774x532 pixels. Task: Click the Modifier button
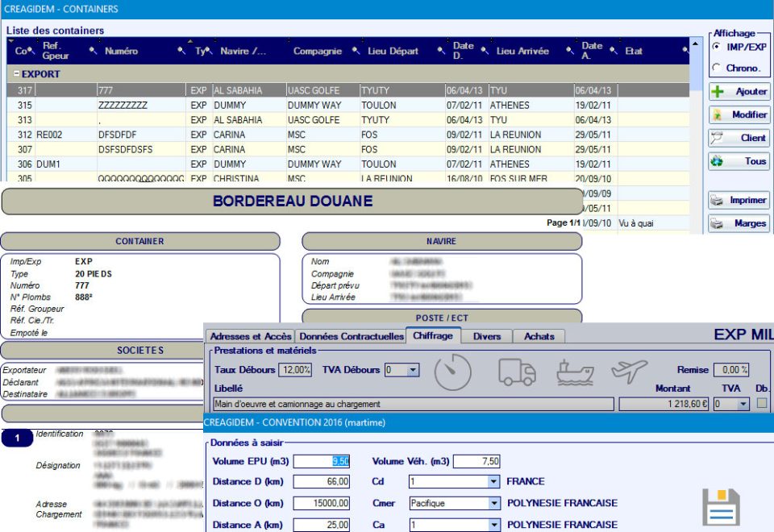tap(739, 114)
